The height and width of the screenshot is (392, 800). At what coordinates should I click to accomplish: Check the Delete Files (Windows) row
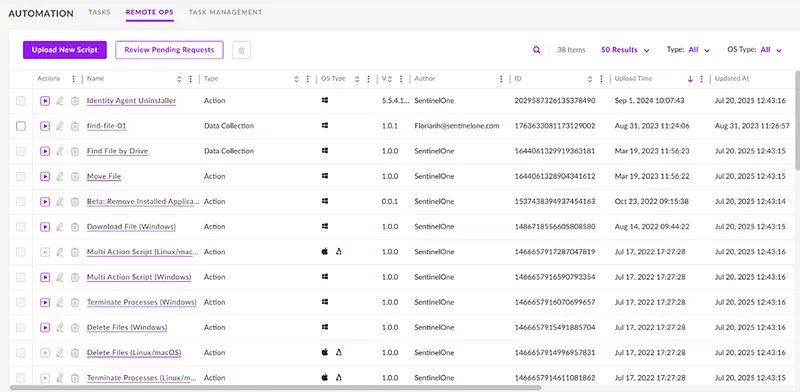tap(20, 328)
